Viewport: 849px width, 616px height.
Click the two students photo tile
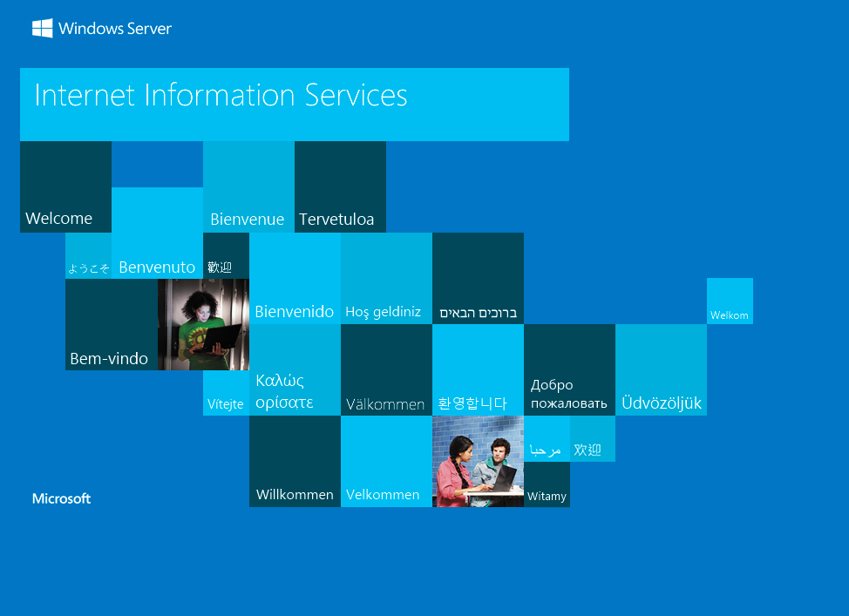point(478,461)
